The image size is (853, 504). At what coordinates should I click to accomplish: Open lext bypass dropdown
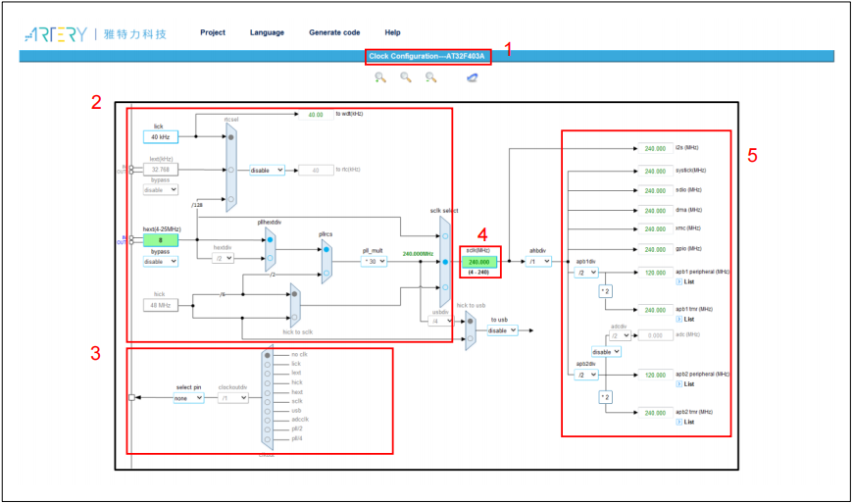pyautogui.click(x=161, y=190)
